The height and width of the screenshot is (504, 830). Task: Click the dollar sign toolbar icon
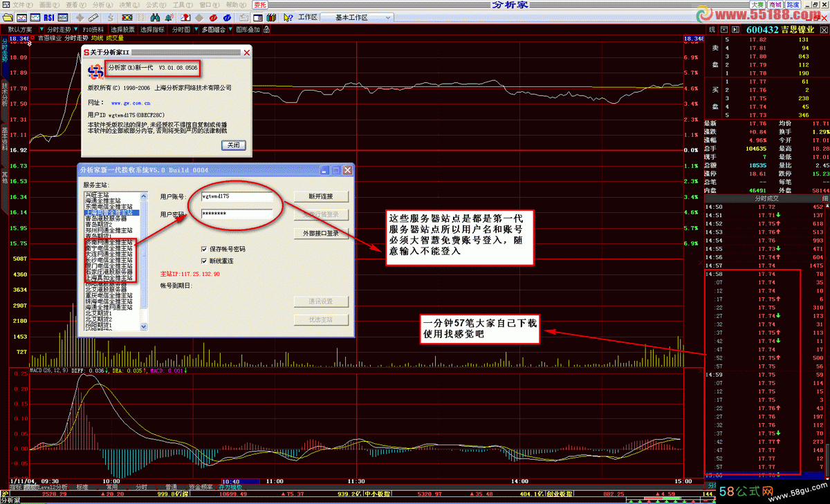pyautogui.click(x=110, y=17)
